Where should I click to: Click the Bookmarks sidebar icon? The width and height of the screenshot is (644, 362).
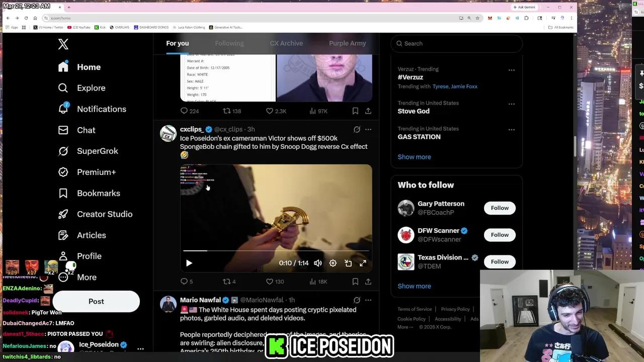tap(63, 193)
